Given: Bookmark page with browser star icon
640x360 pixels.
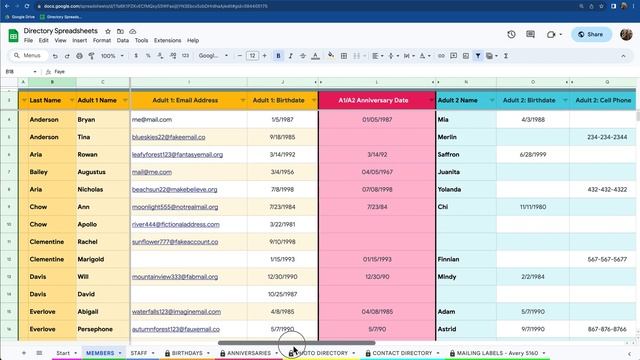Looking at the screenshot, I should coord(601,6).
